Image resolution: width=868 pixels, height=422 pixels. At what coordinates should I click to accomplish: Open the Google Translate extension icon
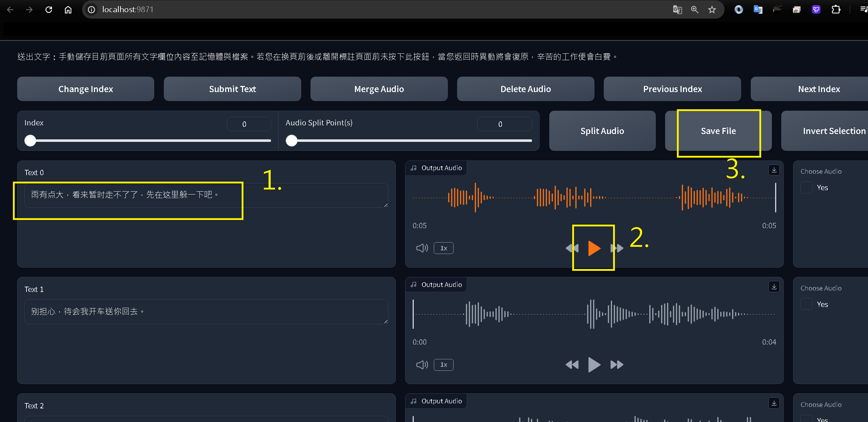coord(758,10)
